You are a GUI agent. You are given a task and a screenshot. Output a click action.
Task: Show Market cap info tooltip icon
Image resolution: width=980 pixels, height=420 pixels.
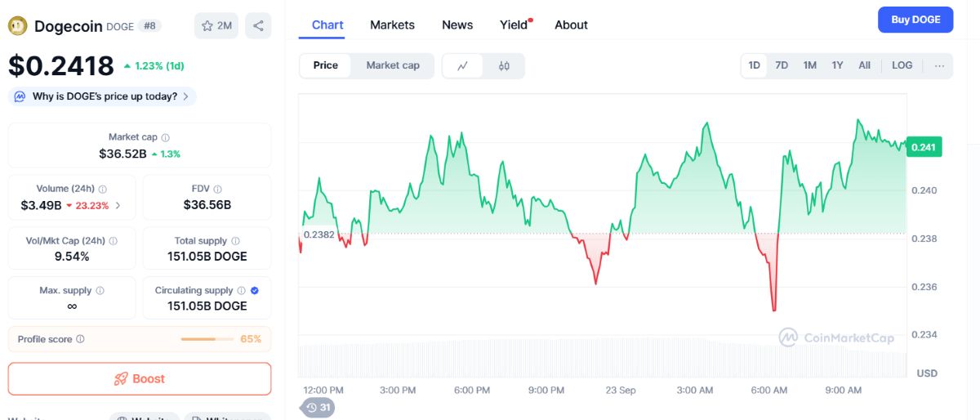[166, 137]
